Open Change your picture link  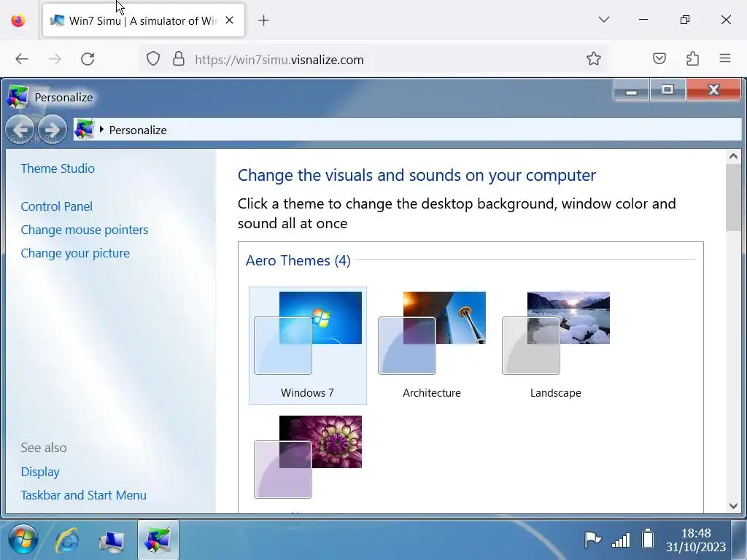coord(75,253)
